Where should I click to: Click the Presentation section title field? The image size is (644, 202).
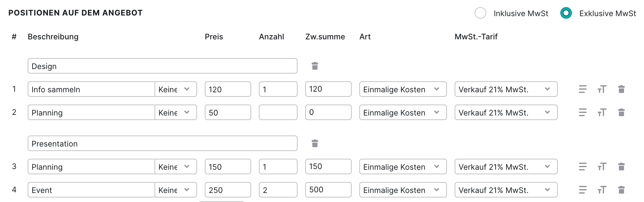point(162,143)
